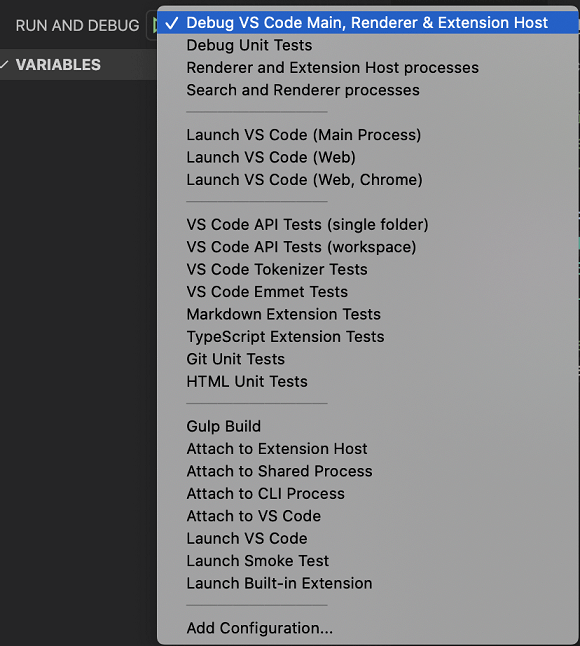Select Debug VS Code Main, Renderer & Extension Host
The width and height of the screenshot is (580, 646).
point(368,23)
